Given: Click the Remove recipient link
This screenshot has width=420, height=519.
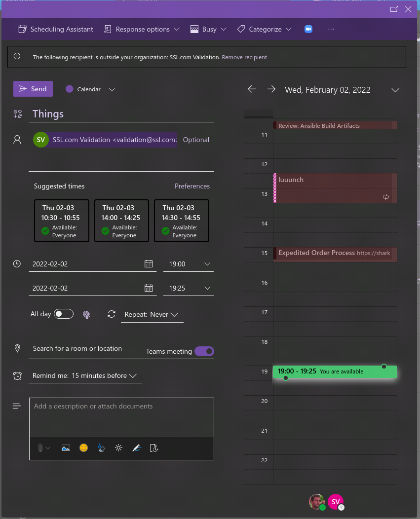Looking at the screenshot, I should pyautogui.click(x=244, y=57).
